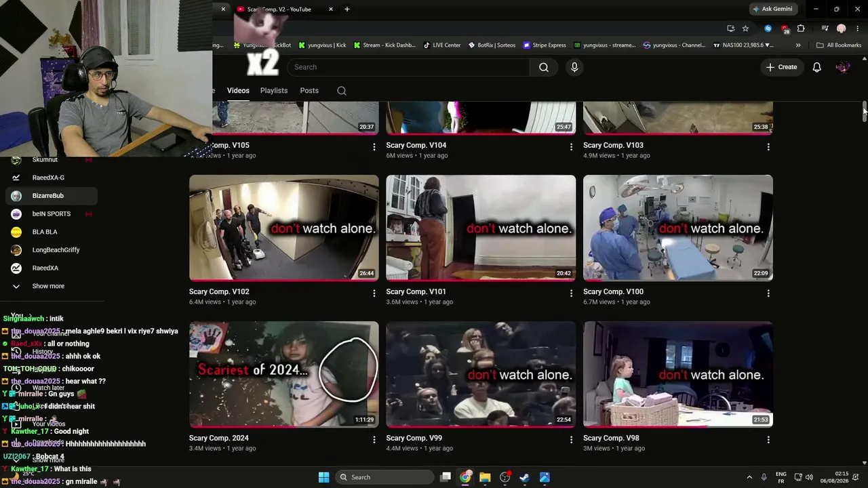Open YouTube notifications bell
The height and width of the screenshot is (488, 868).
coord(817,67)
